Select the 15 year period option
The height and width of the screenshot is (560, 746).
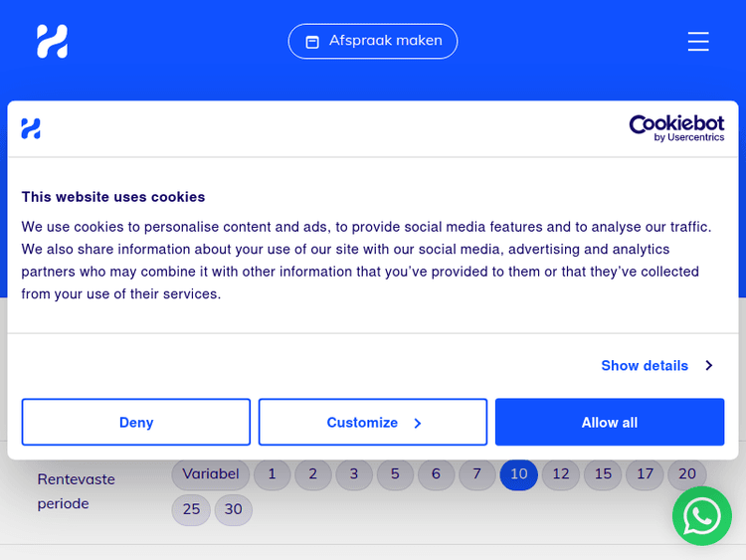[x=603, y=474]
